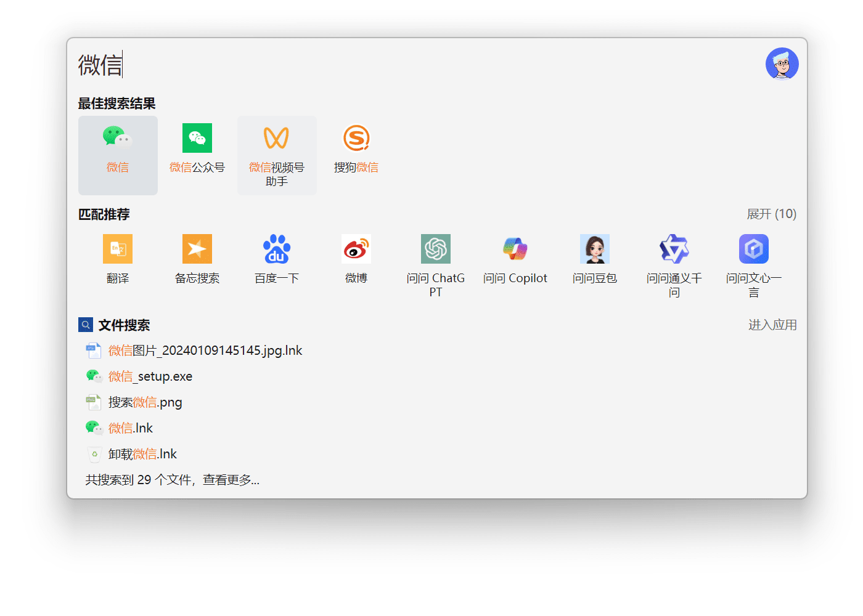Search with 百度一下 icon
The height and width of the screenshot is (616, 863).
pos(277,249)
